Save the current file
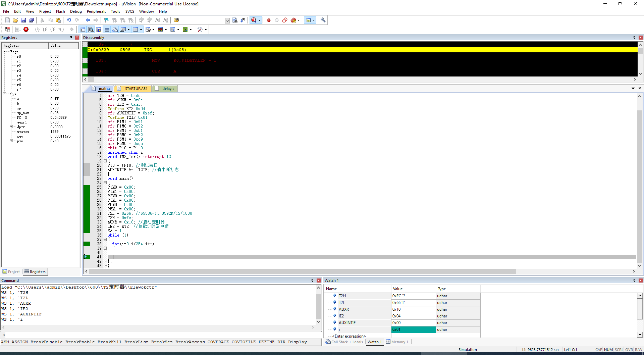 [23, 20]
